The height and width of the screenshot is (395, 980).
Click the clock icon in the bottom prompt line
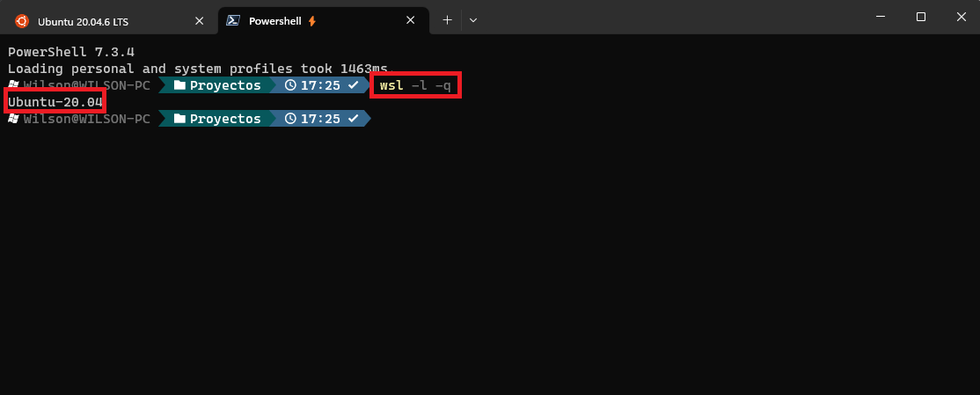tap(290, 119)
